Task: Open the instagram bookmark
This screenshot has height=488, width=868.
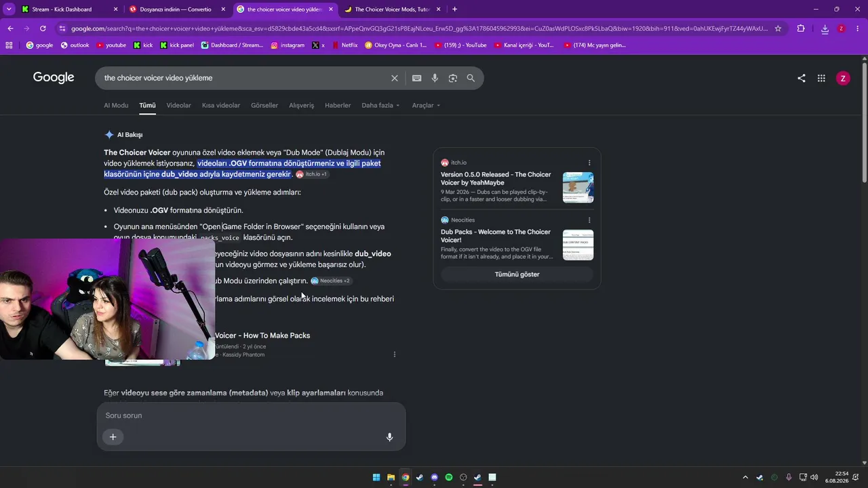Action: (x=288, y=45)
